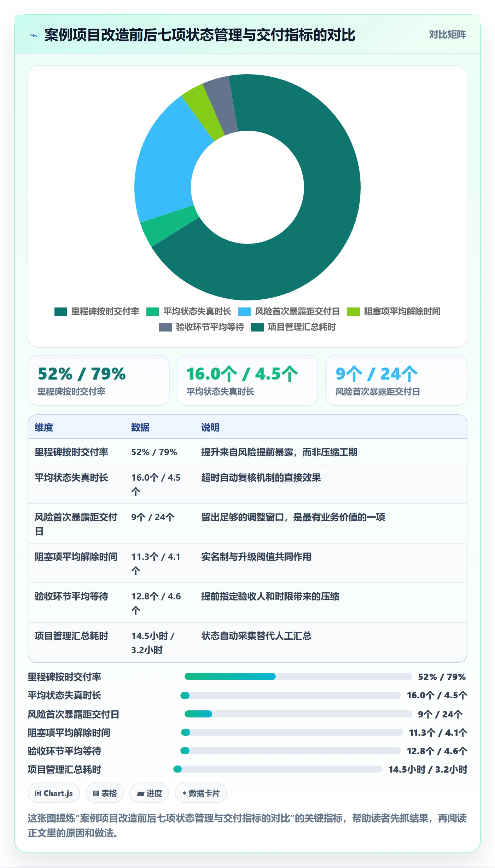Select table row 平均状态失真时长
The image size is (495, 868).
[248, 484]
